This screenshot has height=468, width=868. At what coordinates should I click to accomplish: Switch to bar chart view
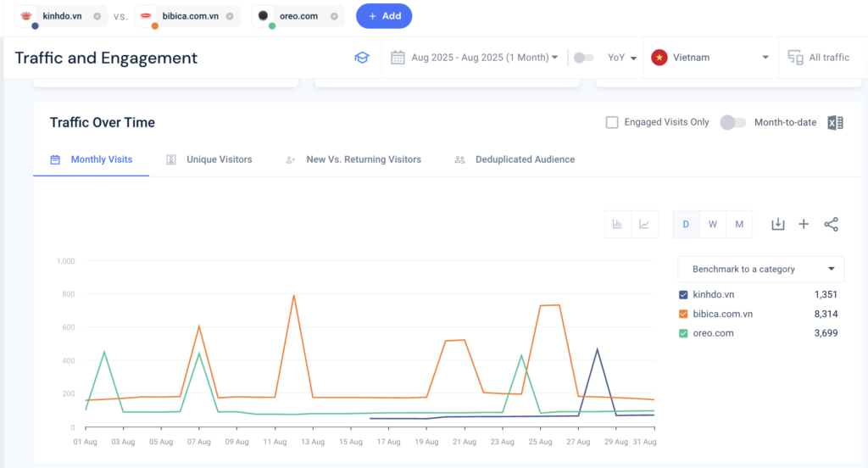617,225
